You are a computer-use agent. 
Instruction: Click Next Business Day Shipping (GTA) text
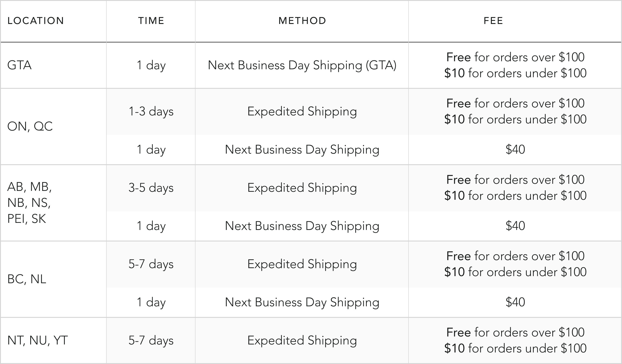click(302, 65)
